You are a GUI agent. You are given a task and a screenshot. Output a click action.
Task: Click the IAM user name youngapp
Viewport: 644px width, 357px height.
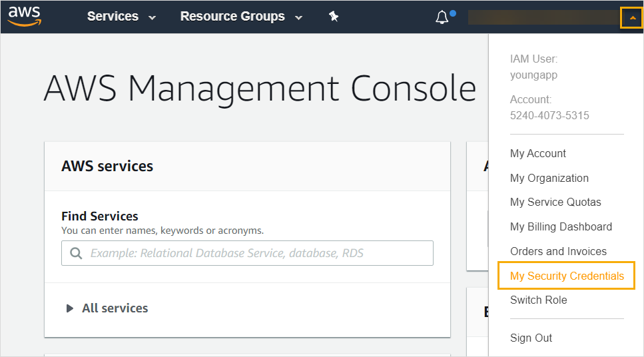coord(533,75)
